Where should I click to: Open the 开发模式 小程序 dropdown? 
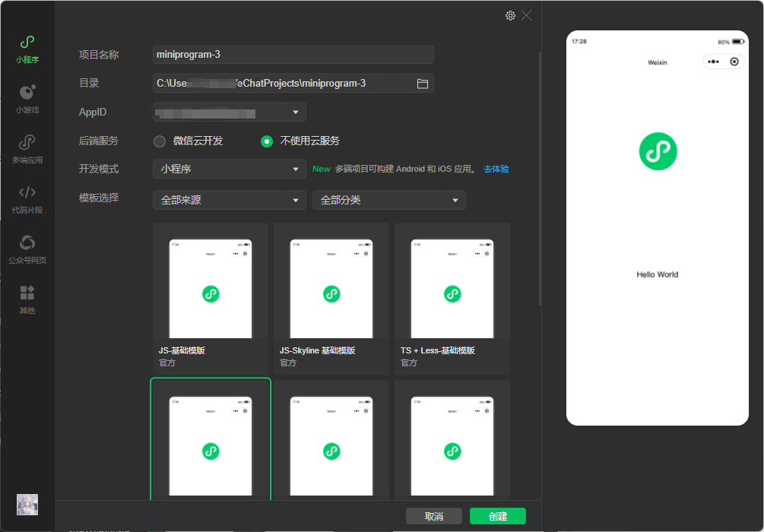point(230,169)
